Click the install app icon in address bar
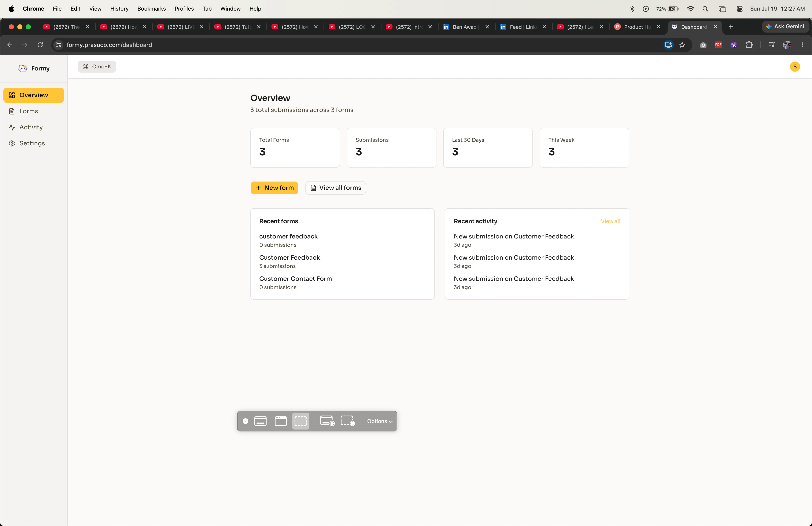Image resolution: width=812 pixels, height=526 pixels. point(668,45)
